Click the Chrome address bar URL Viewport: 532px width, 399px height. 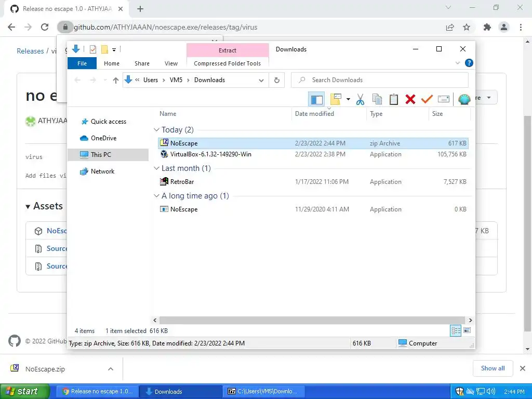click(165, 27)
